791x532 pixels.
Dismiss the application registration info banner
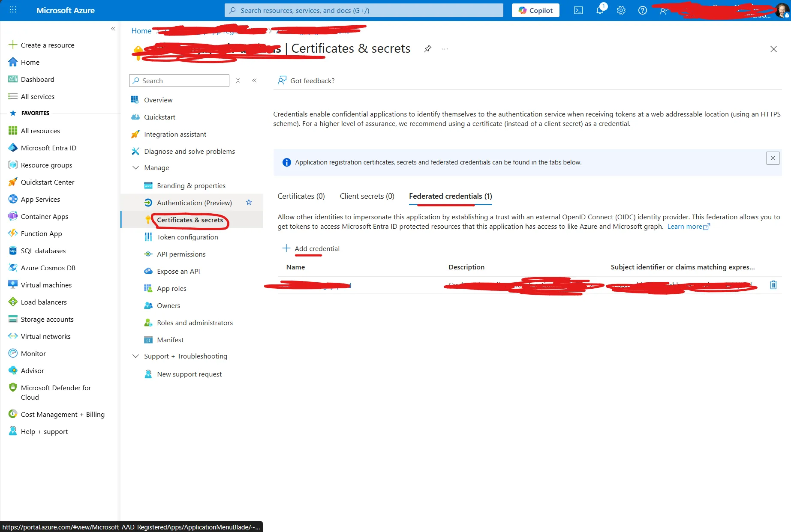[773, 158]
